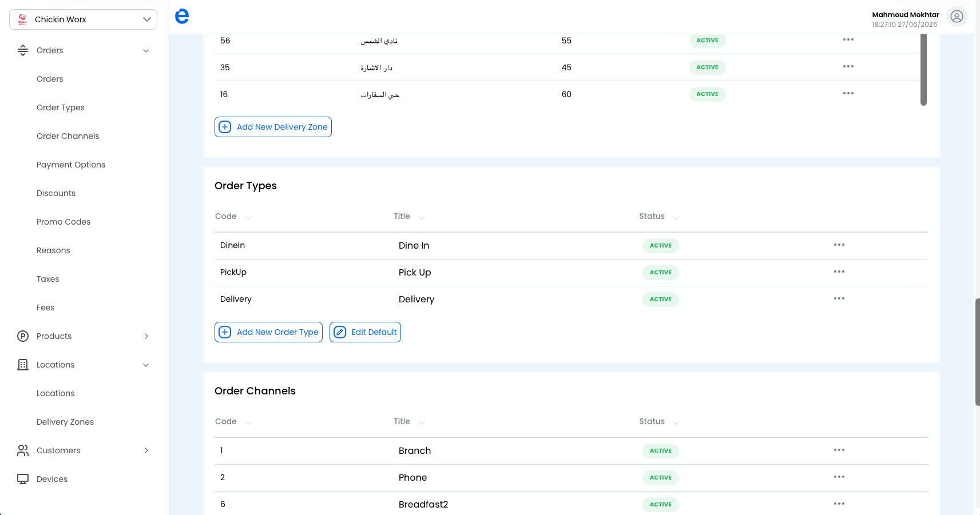
Task: Go to Locations submenu item
Action: [55, 393]
